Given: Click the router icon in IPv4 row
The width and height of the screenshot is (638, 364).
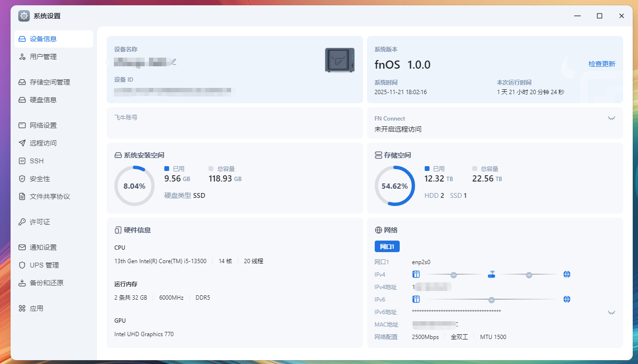Looking at the screenshot, I should coord(491,275).
